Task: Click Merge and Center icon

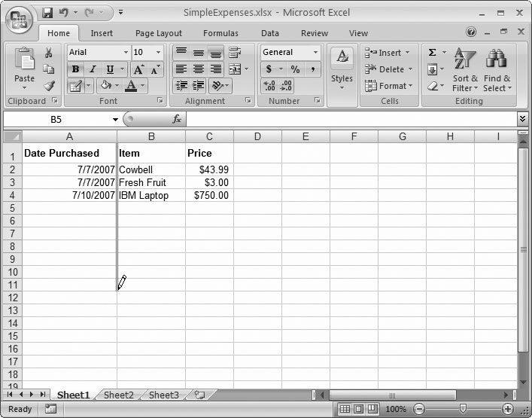Action: pos(235,69)
